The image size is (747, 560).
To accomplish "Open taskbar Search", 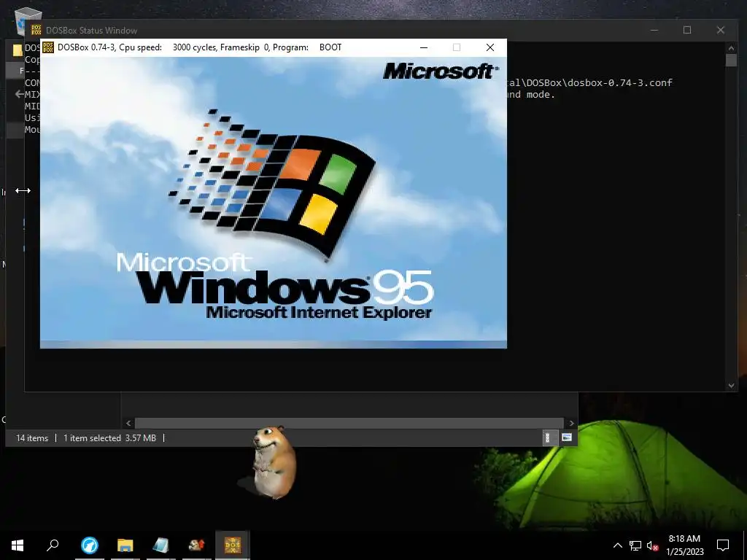I will [x=53, y=545].
